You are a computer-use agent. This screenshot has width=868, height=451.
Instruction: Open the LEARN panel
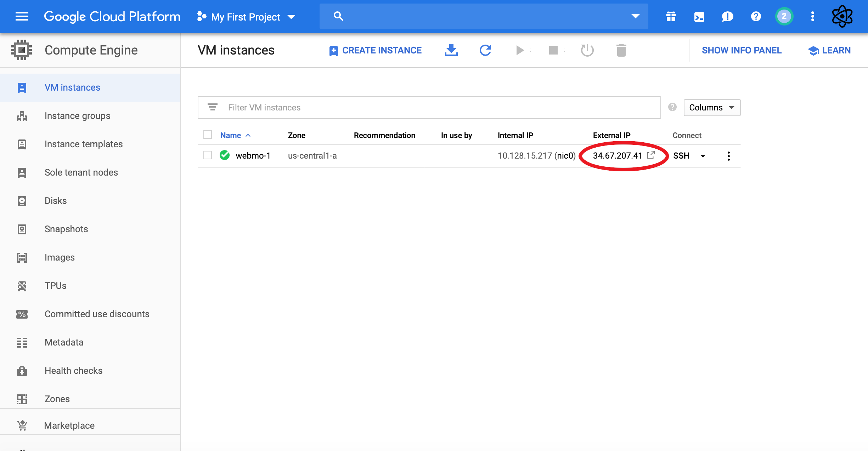tap(829, 50)
